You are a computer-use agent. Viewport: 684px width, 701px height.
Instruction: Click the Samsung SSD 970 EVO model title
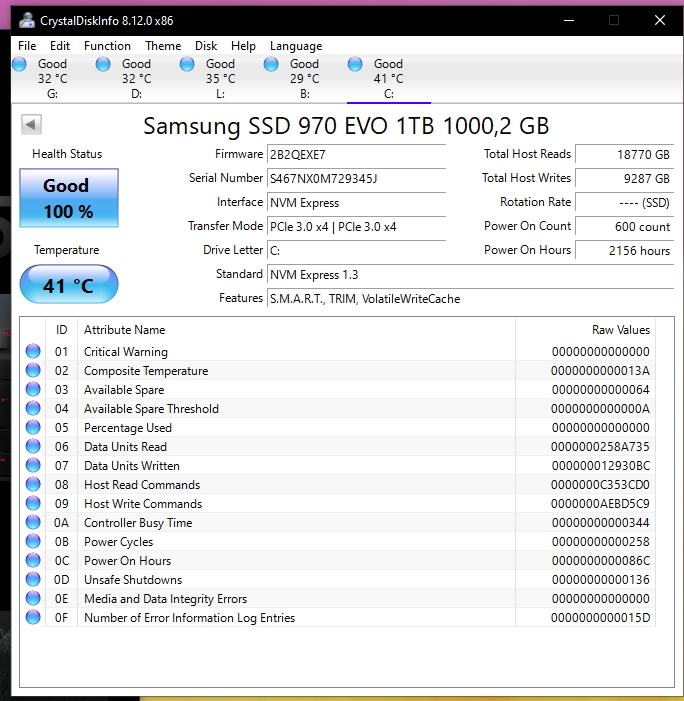(346, 126)
